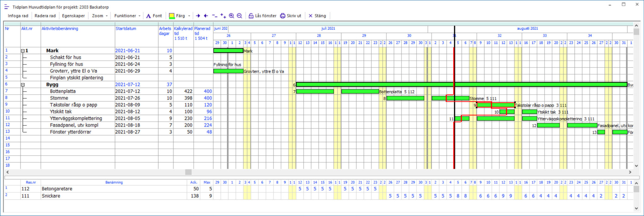Click the double plus toolbar icon
This screenshot has width=644, height=216.
coord(223,16)
